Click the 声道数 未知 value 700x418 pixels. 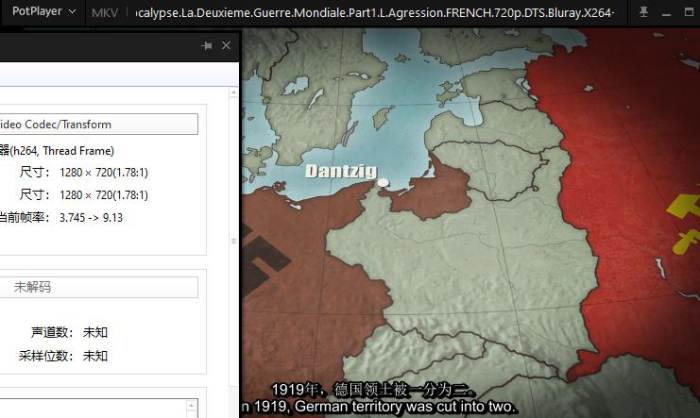pyautogui.click(x=95, y=332)
